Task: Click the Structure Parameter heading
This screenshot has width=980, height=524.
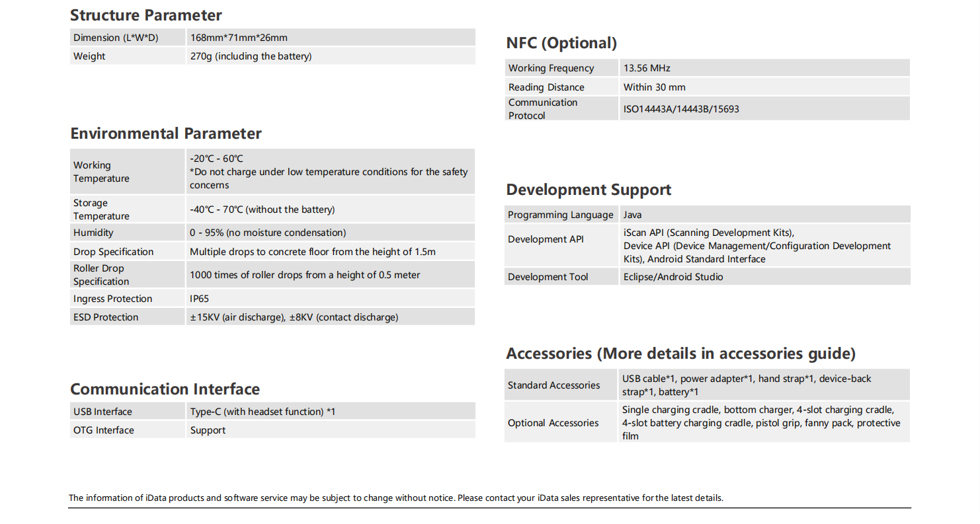Action: 145,15
